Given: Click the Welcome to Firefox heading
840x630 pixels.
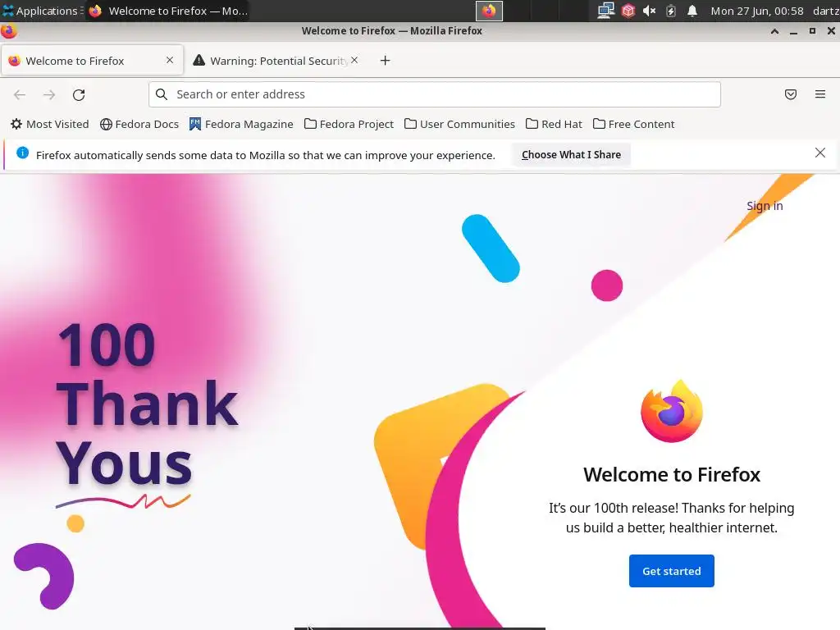Looking at the screenshot, I should click(672, 475).
